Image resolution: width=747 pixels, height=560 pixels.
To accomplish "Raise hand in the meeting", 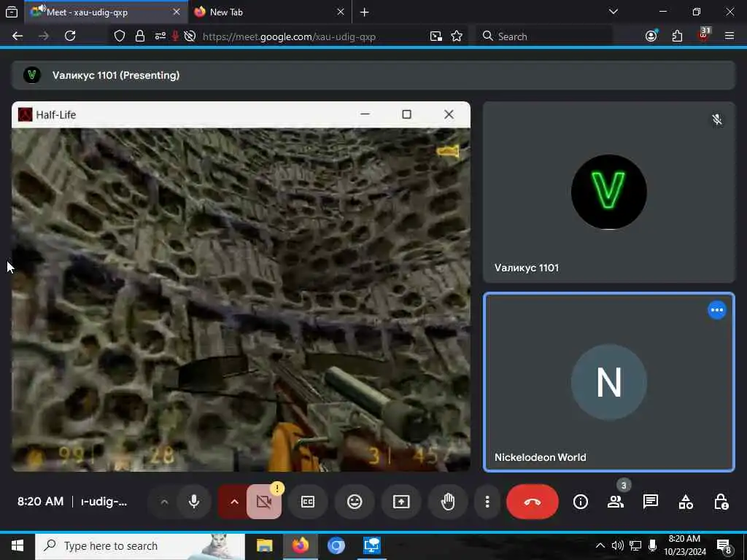I will click(448, 502).
